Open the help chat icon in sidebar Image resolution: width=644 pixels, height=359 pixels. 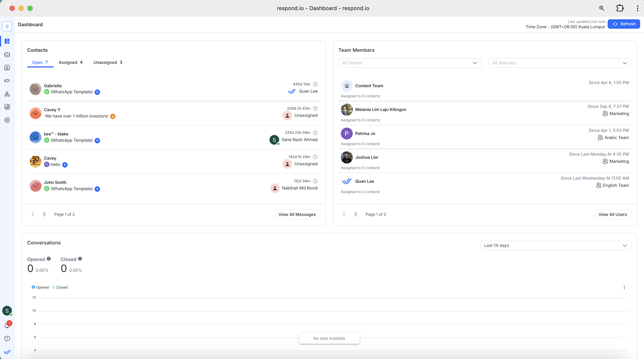(x=7, y=339)
